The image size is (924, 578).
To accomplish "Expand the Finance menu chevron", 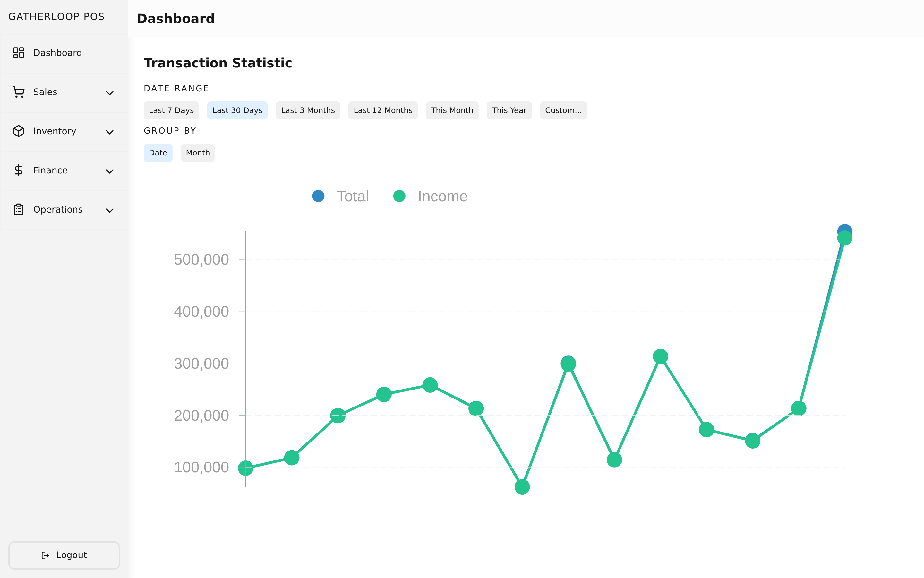I will point(110,171).
